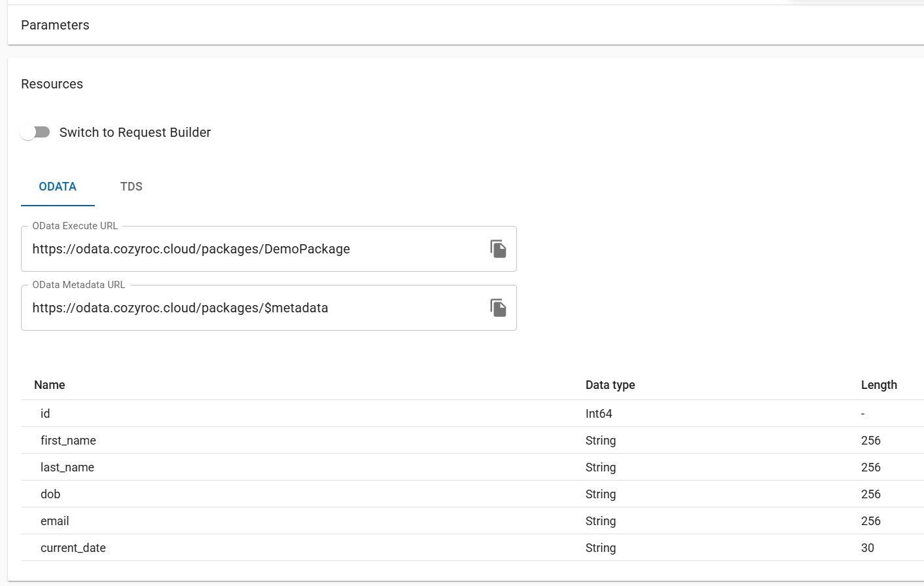This screenshot has height=586, width=924.
Task: Copy the OData Execute URL
Action: (x=498, y=249)
